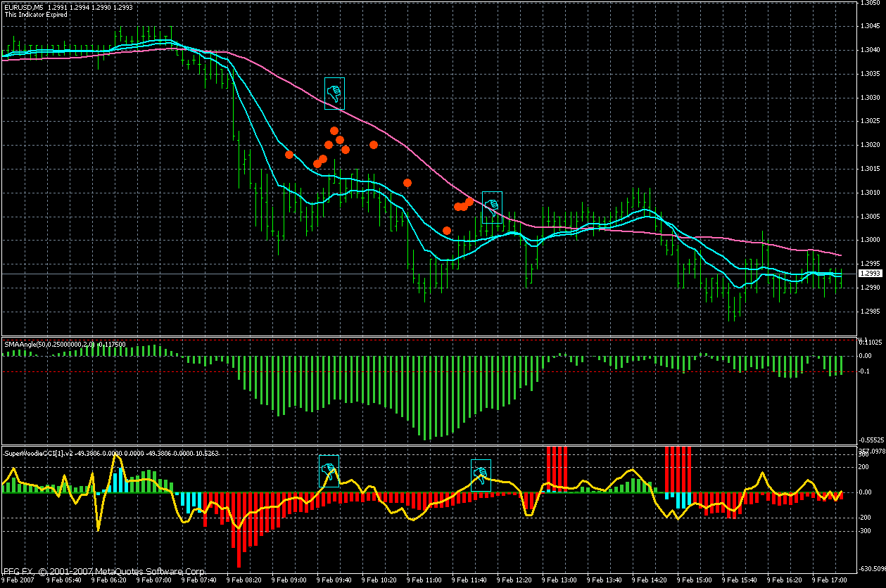Click the current price tag 1.2993

click(x=870, y=274)
